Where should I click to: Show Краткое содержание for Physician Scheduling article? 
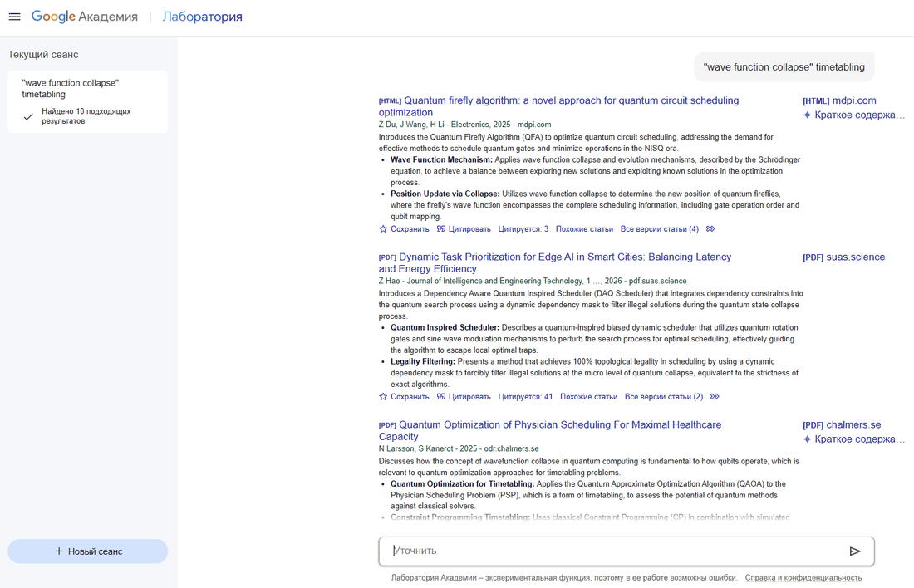859,439
